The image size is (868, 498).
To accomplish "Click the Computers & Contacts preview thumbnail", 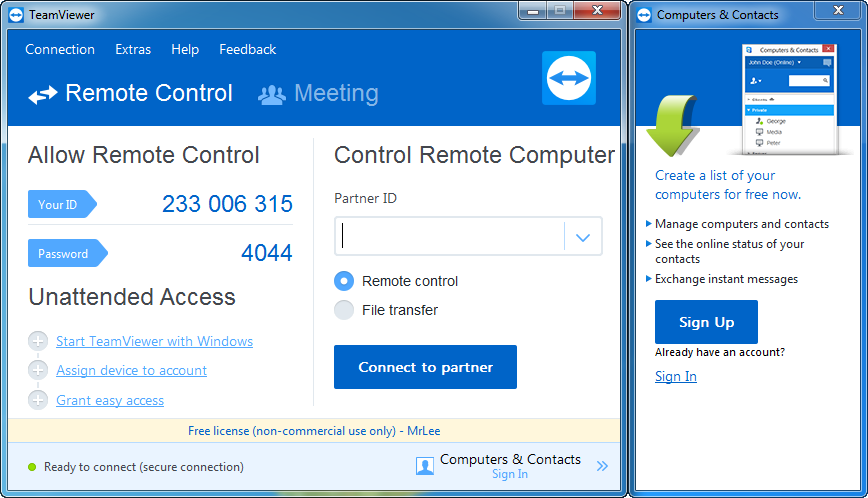I will (x=789, y=100).
